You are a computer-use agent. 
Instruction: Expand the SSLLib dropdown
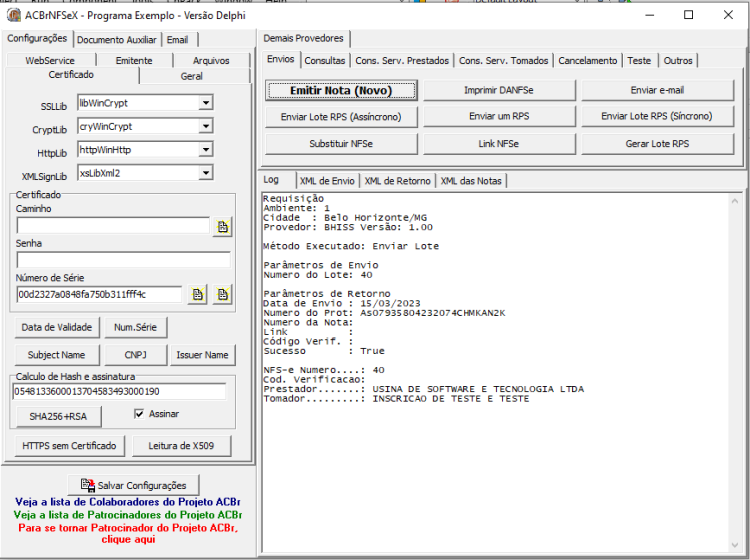click(206, 103)
